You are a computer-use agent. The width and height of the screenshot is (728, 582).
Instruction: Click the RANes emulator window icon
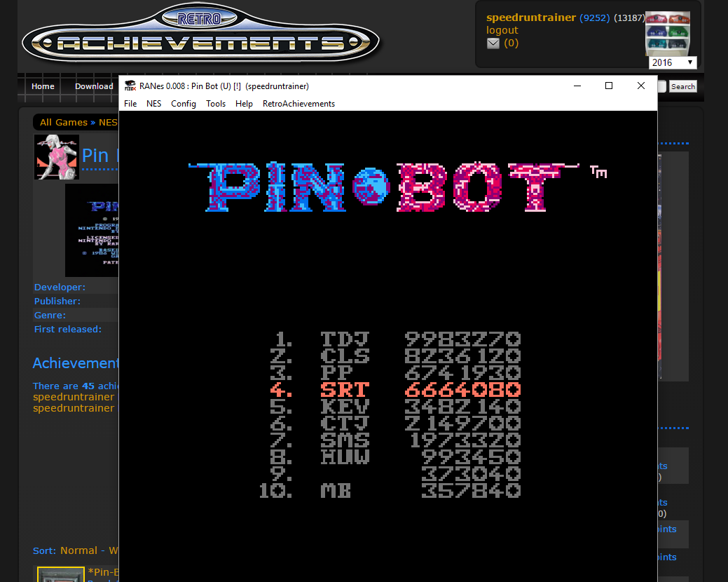130,86
